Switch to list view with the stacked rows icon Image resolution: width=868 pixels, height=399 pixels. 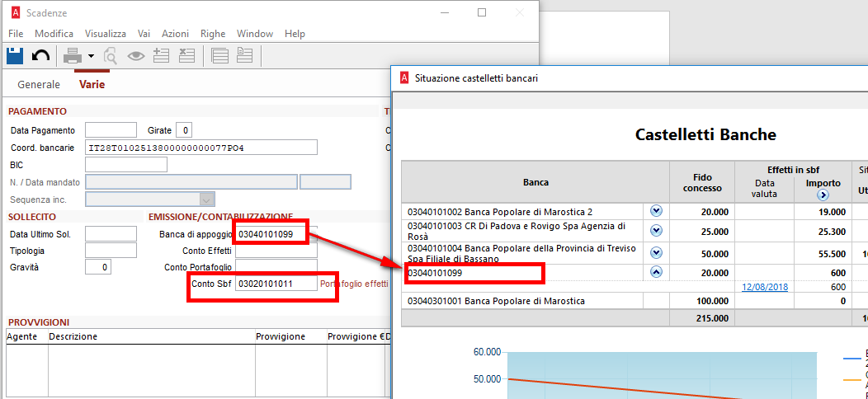tap(220, 56)
